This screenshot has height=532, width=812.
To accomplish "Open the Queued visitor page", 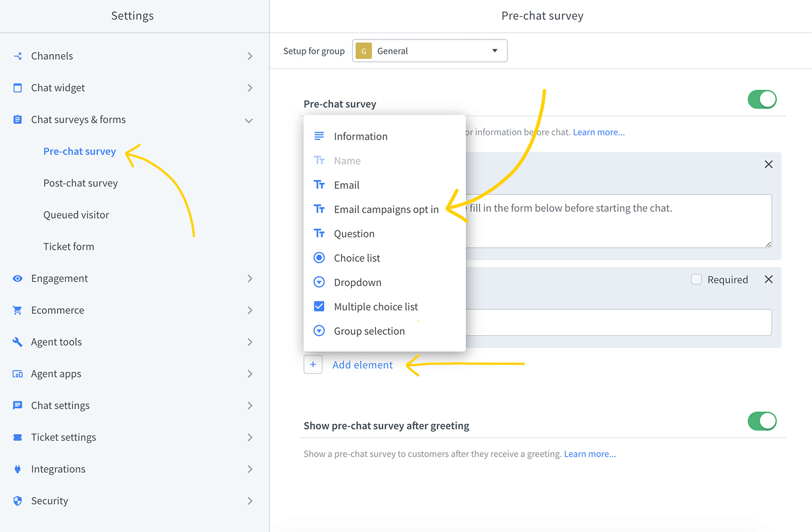I will point(76,215).
